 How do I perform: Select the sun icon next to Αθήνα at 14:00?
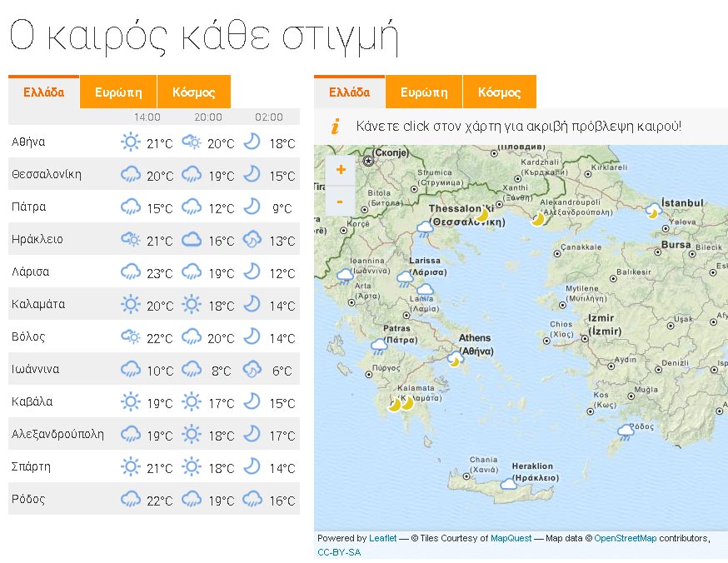tap(130, 142)
